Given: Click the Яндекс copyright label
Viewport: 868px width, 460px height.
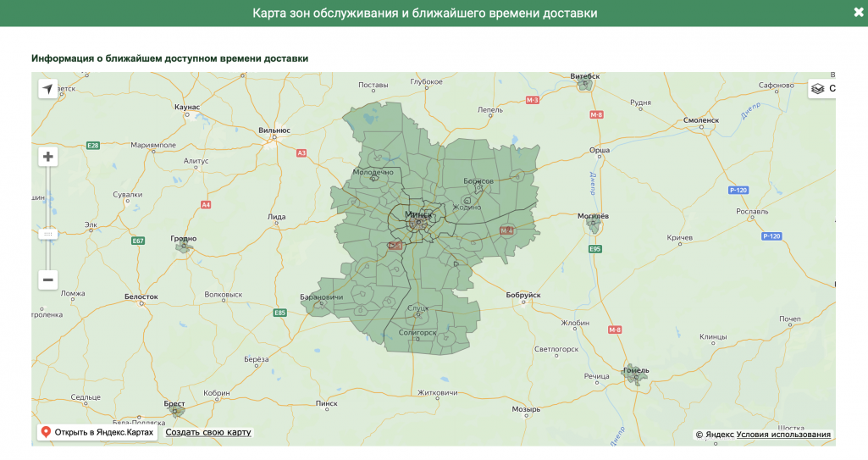Looking at the screenshot, I should (x=715, y=435).
